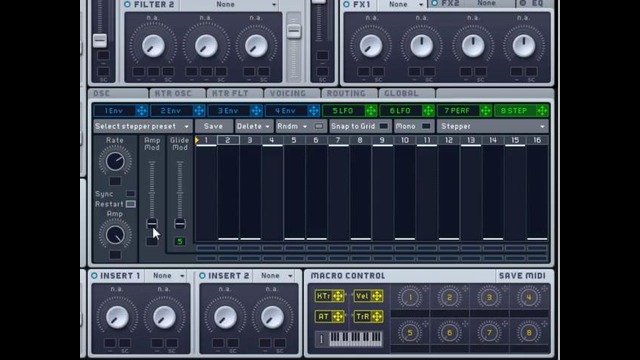Screen dimensions: 640x360
Task: Click the Vel macro assign cross icon
Action: point(377,296)
